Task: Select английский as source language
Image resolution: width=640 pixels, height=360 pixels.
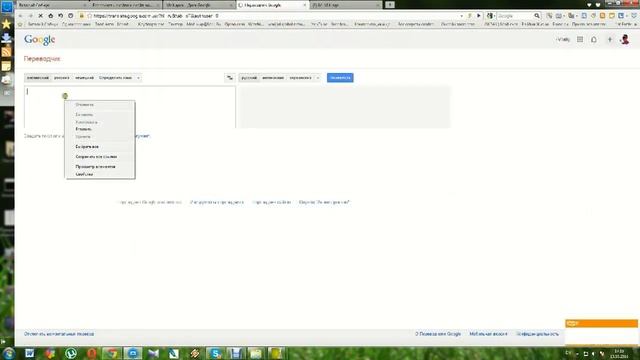Action: 38,78
